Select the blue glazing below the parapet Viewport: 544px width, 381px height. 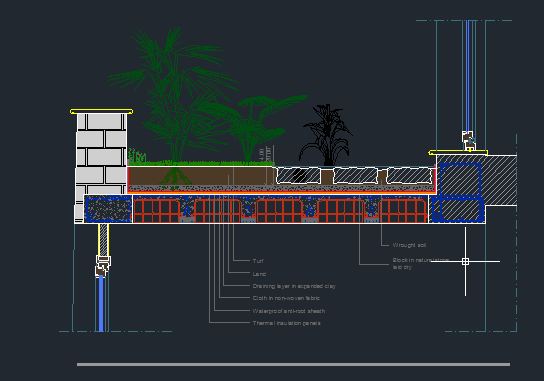coord(101,303)
